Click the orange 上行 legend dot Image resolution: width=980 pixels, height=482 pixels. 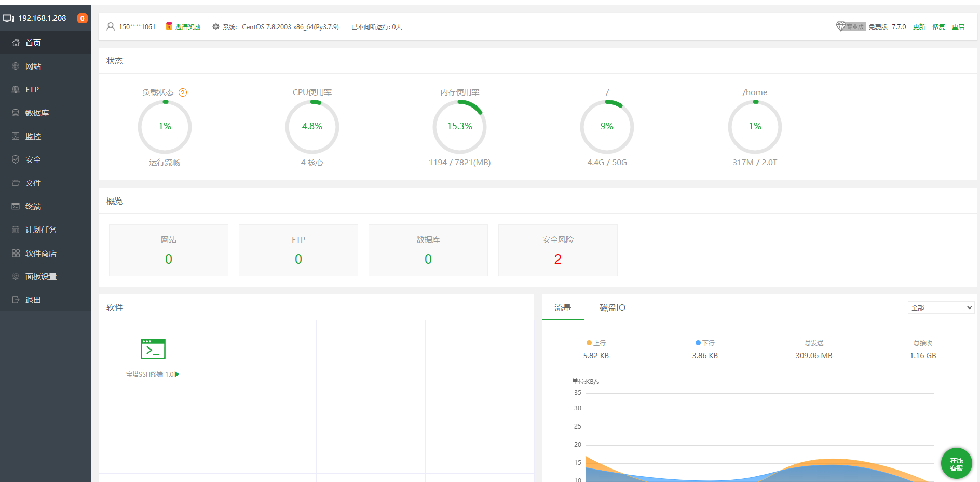[x=589, y=343]
